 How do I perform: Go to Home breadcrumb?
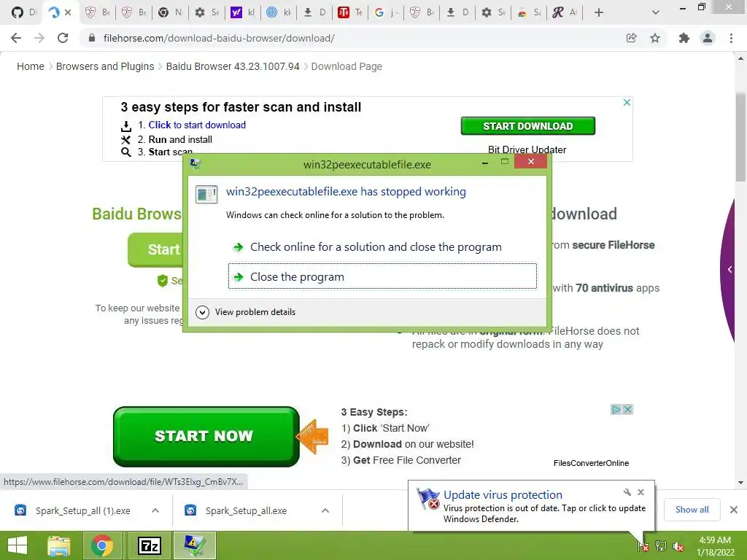click(x=31, y=66)
